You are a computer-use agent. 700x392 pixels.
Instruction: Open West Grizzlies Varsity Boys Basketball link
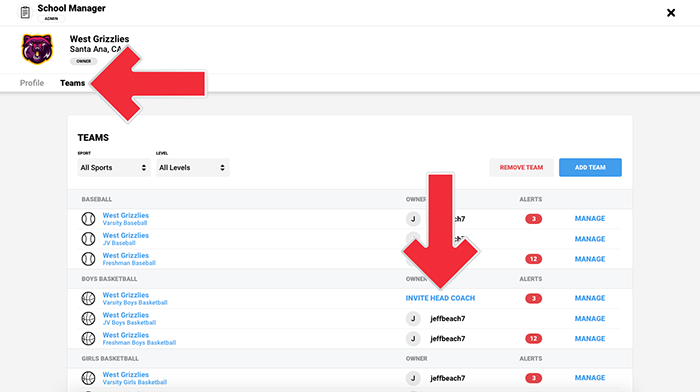point(135,298)
